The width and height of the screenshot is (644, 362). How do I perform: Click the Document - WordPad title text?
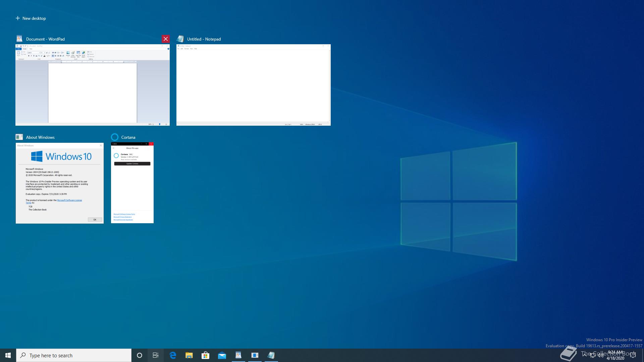pyautogui.click(x=45, y=39)
